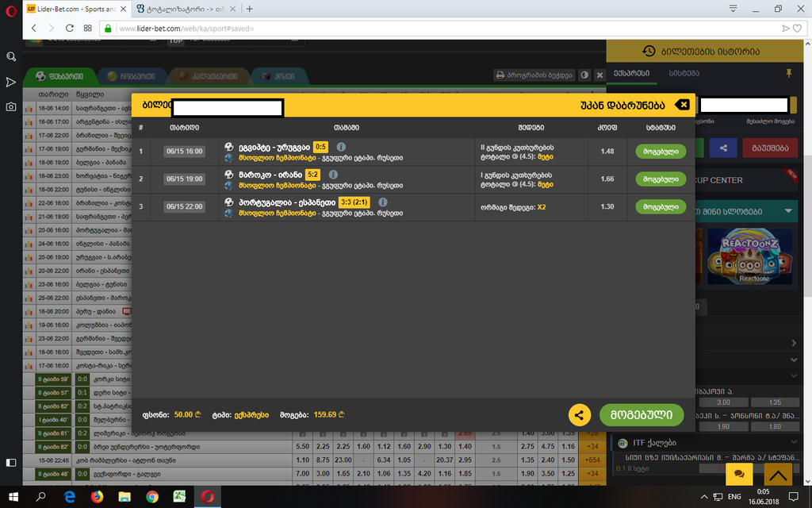Open the yellow chat bubble button

pyautogui.click(x=740, y=474)
